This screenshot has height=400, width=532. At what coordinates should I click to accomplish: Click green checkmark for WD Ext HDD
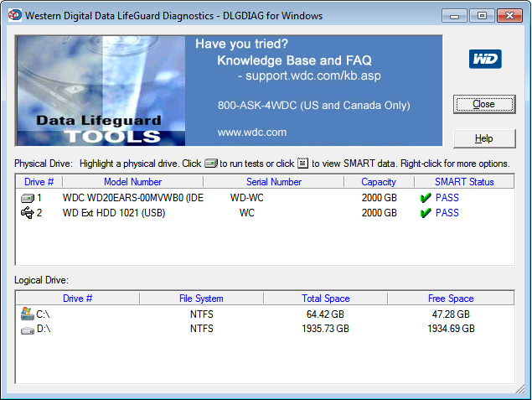pos(426,213)
